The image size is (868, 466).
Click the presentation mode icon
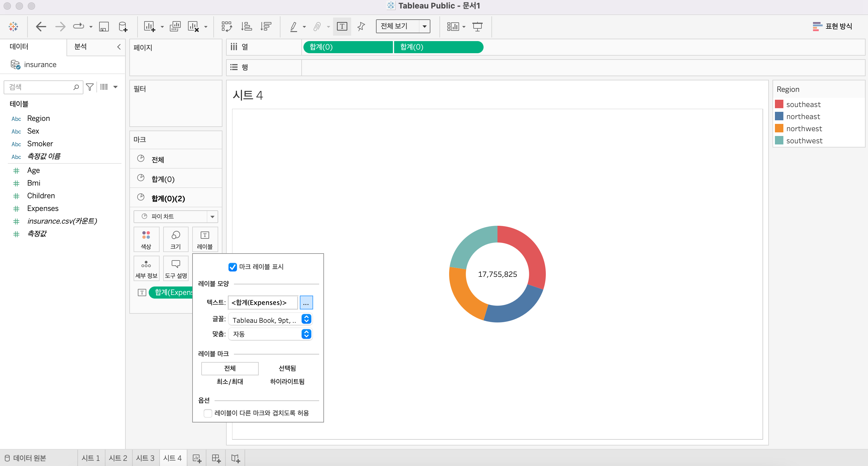point(477,26)
